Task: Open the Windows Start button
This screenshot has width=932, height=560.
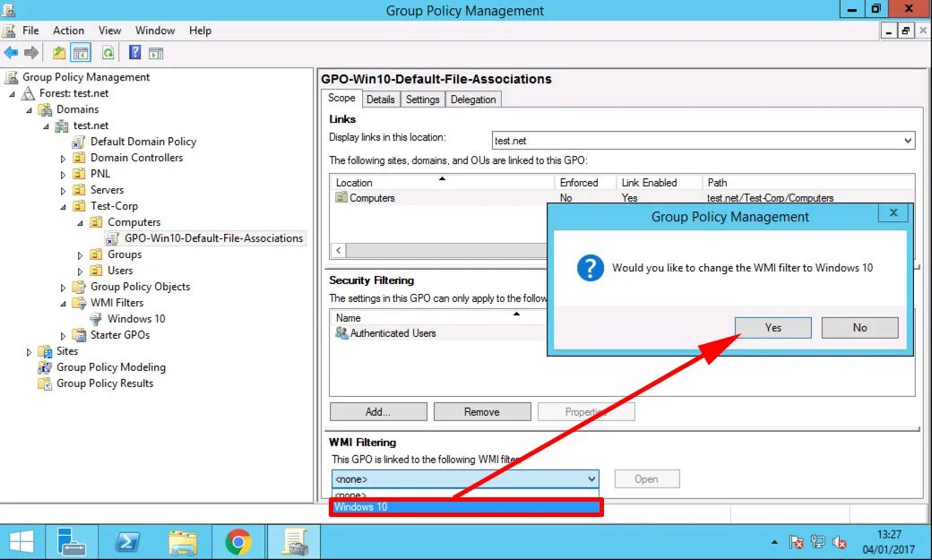Action: [x=22, y=542]
